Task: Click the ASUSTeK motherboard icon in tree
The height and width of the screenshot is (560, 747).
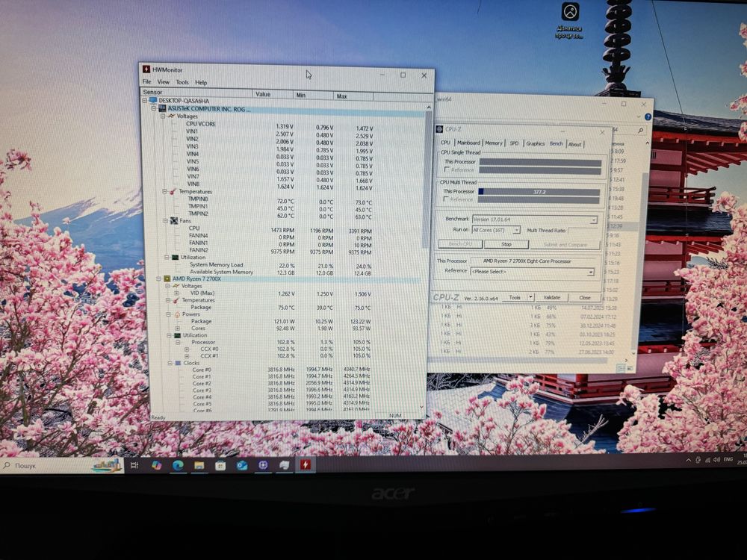Action: point(162,108)
